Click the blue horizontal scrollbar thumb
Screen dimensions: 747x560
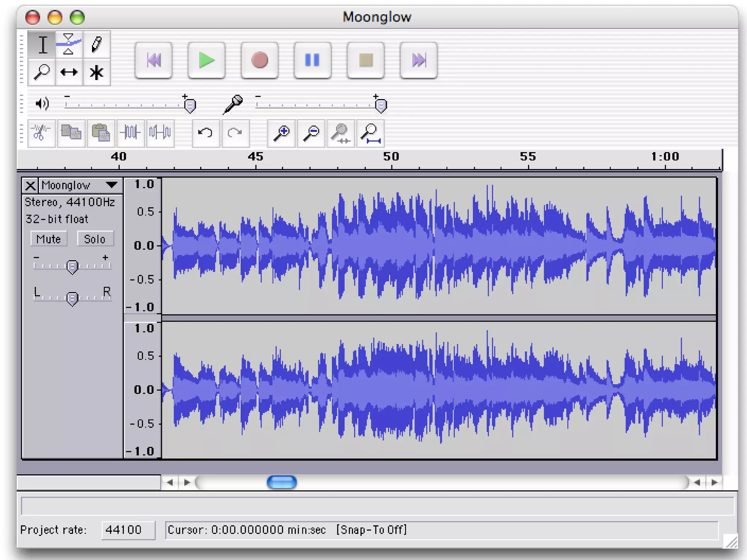[282, 482]
